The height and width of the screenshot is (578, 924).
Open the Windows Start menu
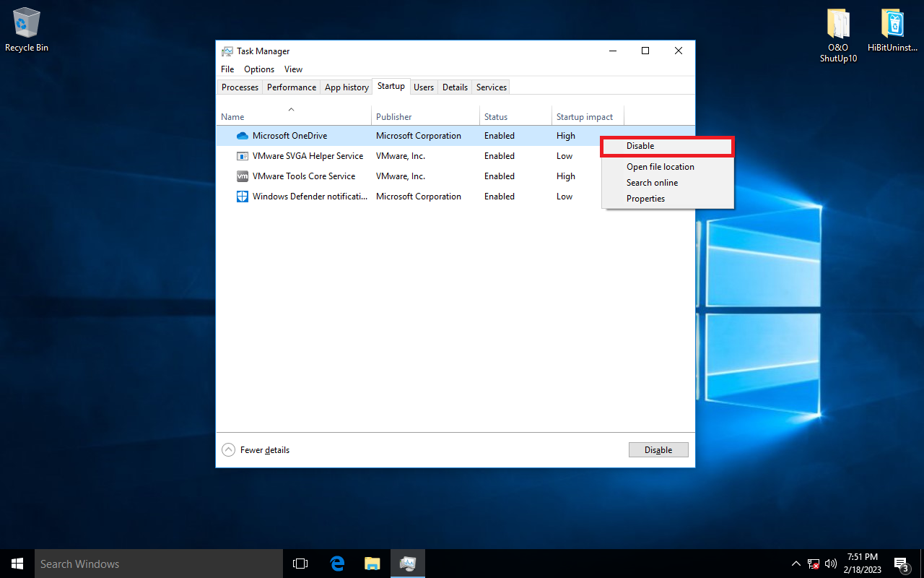click(17, 564)
